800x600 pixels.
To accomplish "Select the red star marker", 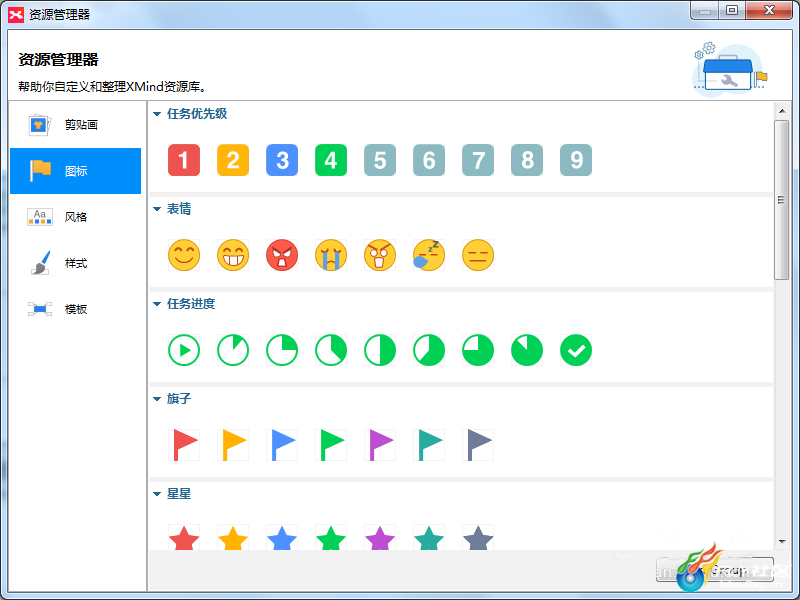I will (184, 537).
